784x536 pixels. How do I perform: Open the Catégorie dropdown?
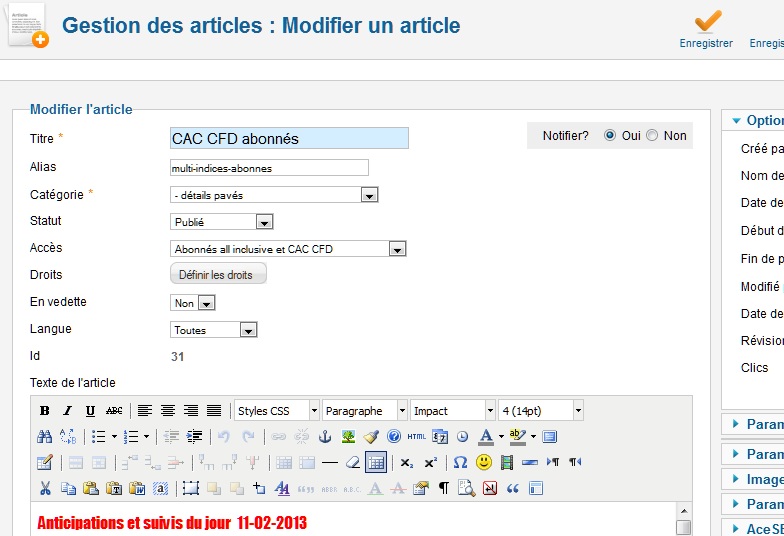tap(274, 195)
